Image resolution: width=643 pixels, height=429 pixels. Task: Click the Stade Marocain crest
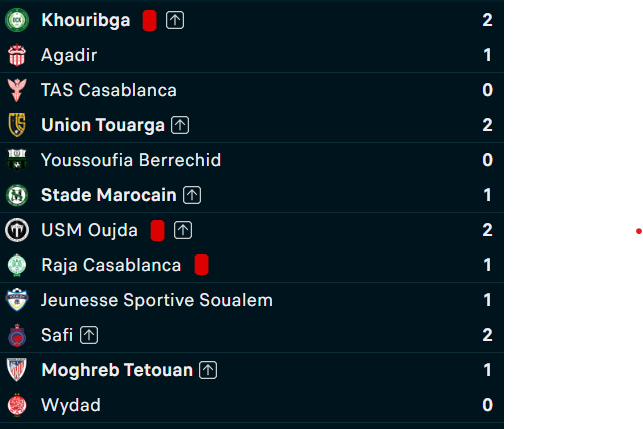(x=17, y=195)
